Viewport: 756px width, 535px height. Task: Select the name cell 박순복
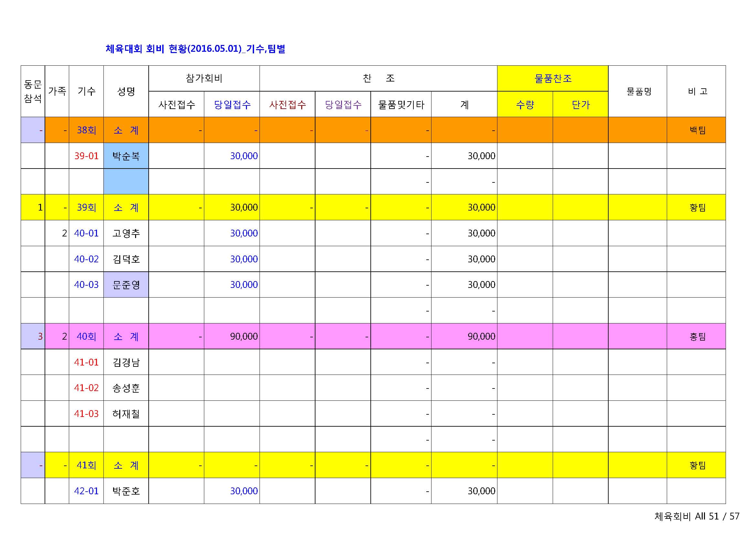[126, 156]
